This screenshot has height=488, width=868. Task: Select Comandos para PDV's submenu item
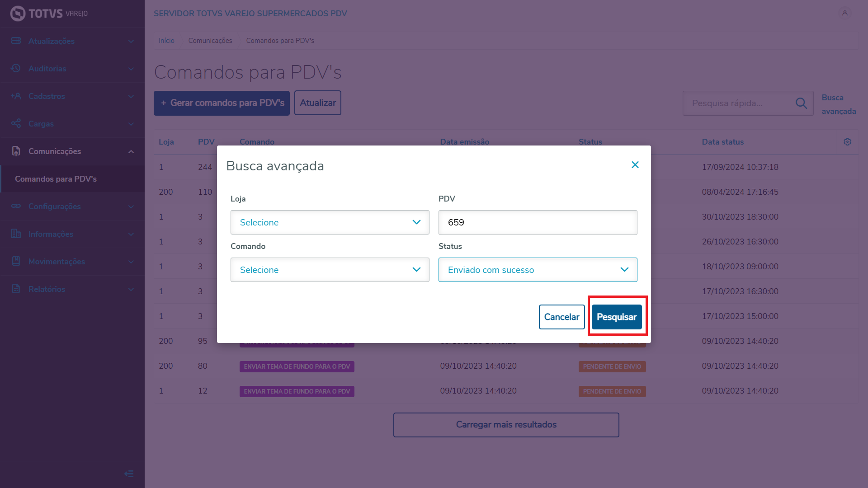pos(56,179)
